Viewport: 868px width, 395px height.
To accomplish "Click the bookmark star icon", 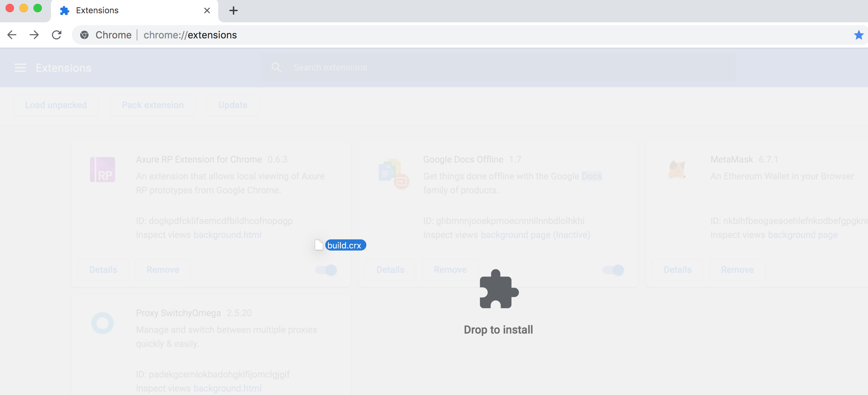I will point(859,35).
